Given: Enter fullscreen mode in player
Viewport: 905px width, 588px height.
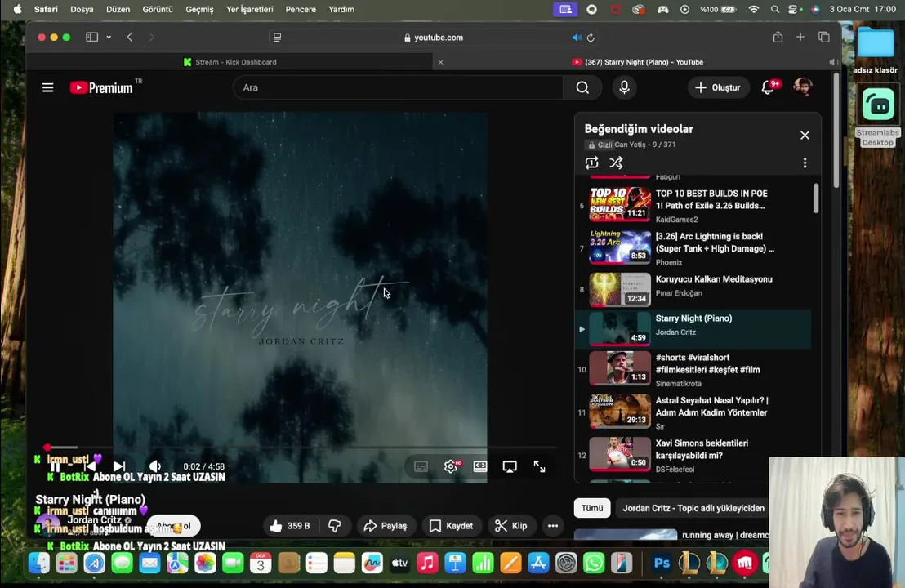Looking at the screenshot, I should click(539, 467).
